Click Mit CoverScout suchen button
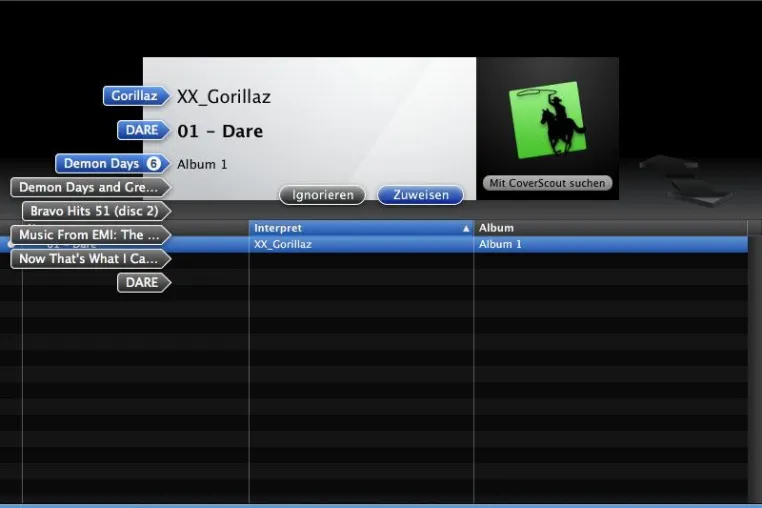Image resolution: width=762 pixels, height=508 pixels. pyautogui.click(x=547, y=183)
